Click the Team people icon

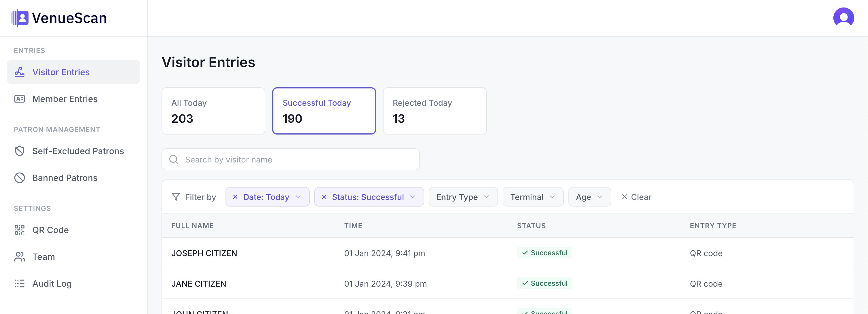[x=20, y=257]
